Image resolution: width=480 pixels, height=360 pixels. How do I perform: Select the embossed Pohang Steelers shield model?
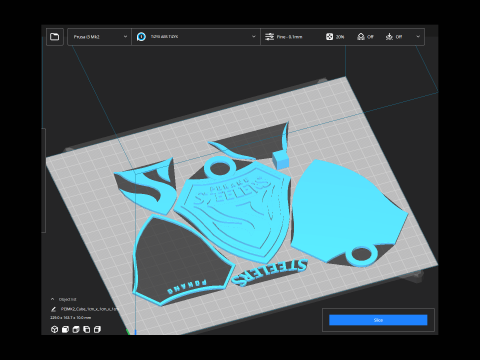[233, 210]
